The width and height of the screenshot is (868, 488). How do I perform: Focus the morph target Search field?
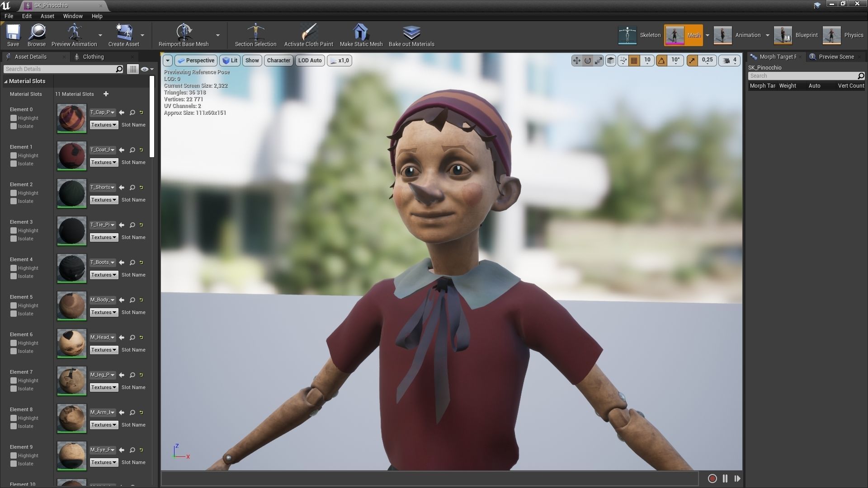803,76
